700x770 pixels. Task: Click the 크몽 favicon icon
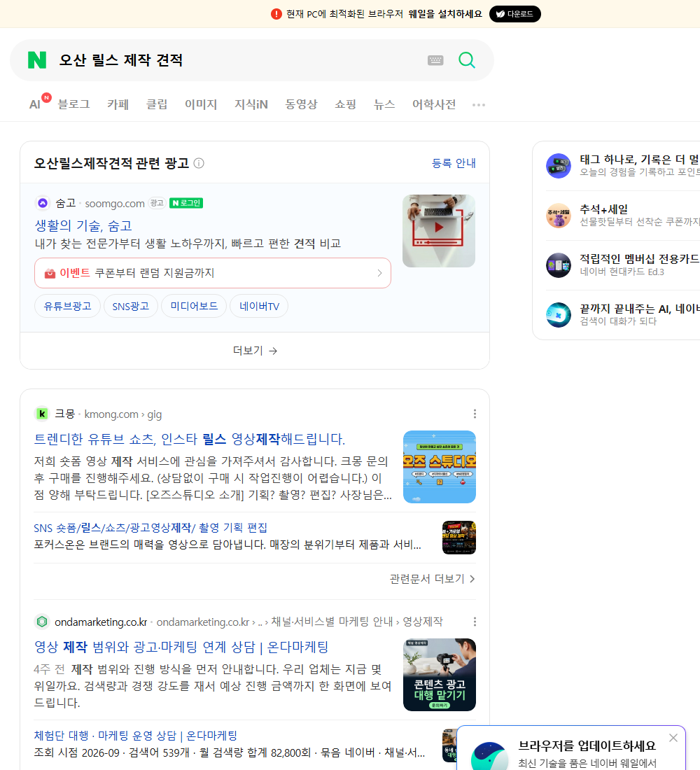click(42, 414)
